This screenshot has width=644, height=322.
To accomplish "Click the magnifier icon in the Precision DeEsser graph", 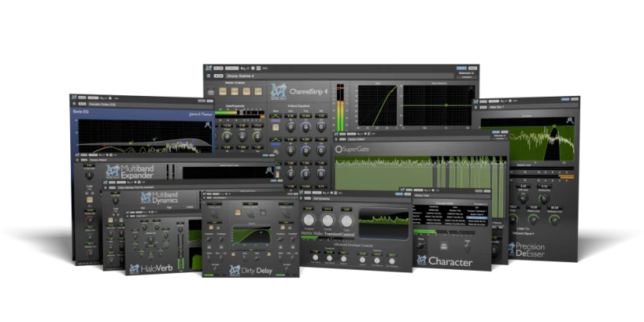I will (570, 120).
